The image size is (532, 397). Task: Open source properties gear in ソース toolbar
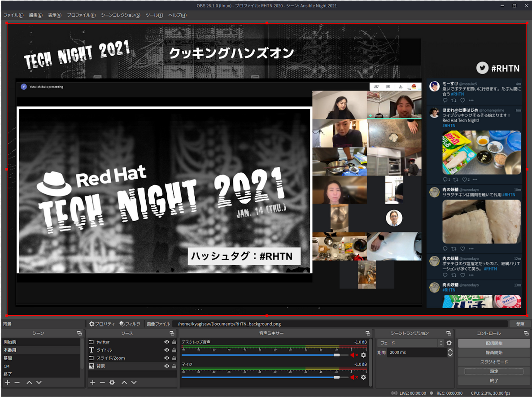(x=112, y=382)
